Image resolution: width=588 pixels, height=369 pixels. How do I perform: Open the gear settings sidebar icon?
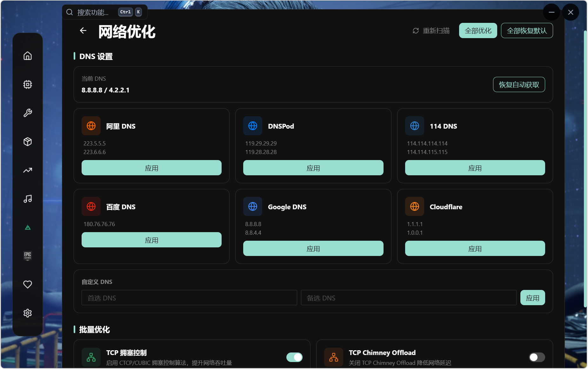[x=28, y=313]
